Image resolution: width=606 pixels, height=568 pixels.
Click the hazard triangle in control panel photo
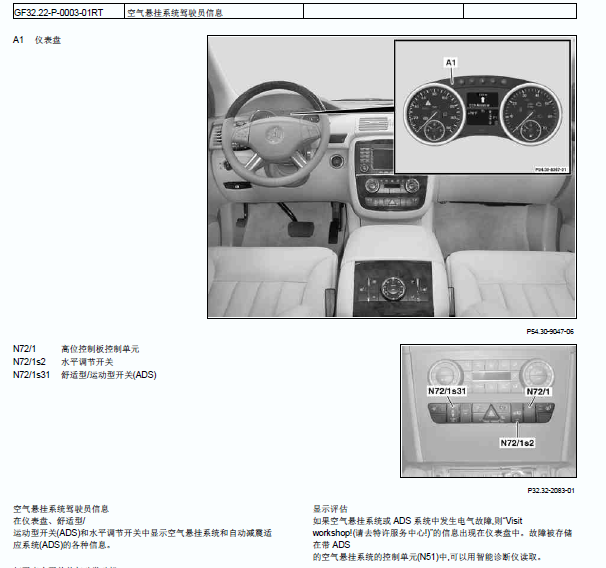point(491,414)
